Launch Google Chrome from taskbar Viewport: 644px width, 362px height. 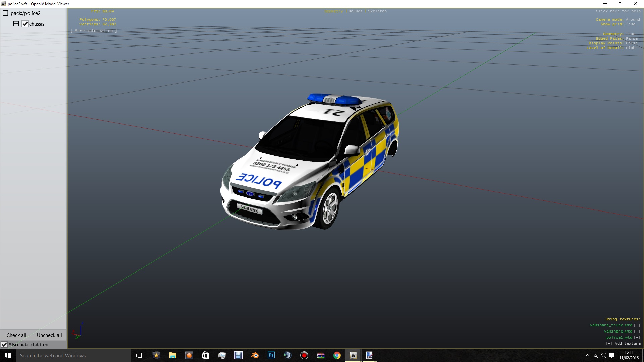(337, 355)
